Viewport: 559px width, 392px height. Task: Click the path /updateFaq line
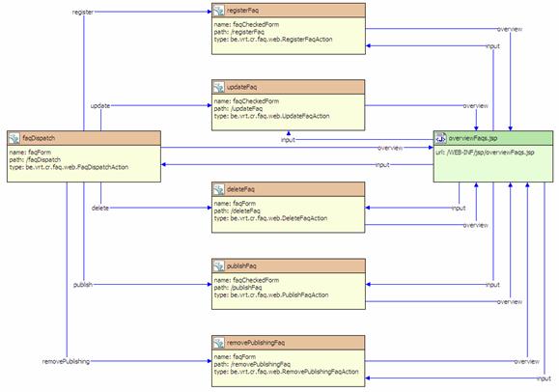click(x=238, y=109)
